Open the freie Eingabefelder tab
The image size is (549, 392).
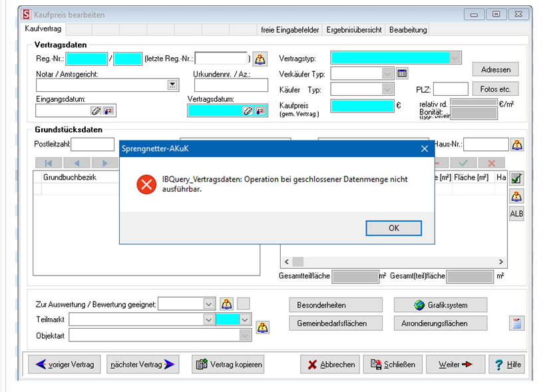(291, 30)
